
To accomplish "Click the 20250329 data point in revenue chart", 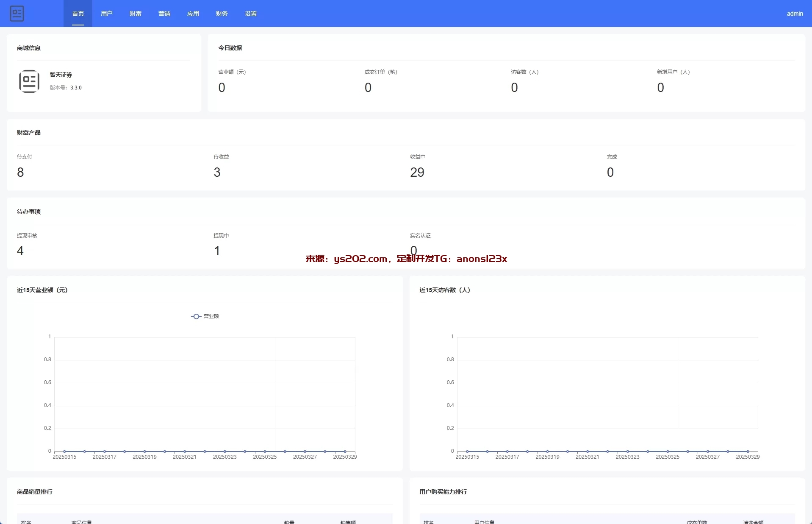I will [x=345, y=452].
